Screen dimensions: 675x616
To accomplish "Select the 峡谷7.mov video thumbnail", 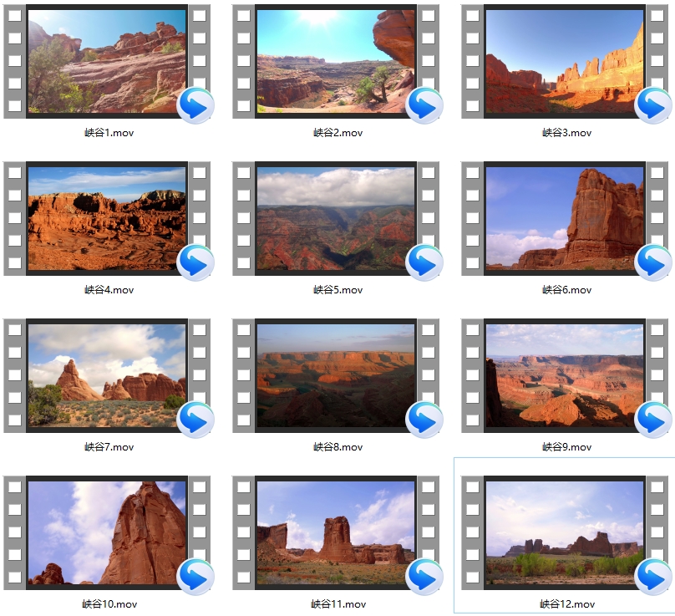I will click(x=107, y=376).
